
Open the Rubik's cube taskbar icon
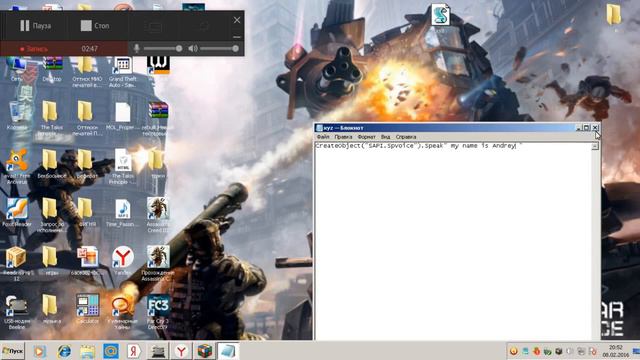[x=204, y=351]
